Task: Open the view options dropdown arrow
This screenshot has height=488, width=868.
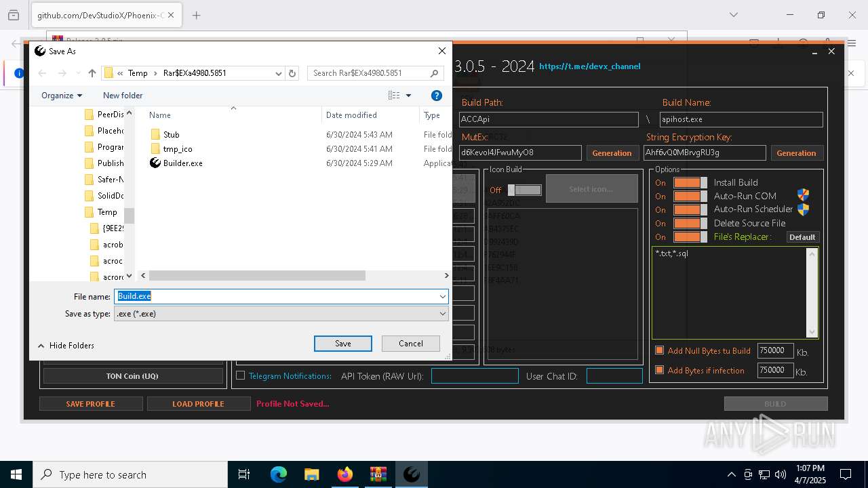Action: tap(408, 96)
